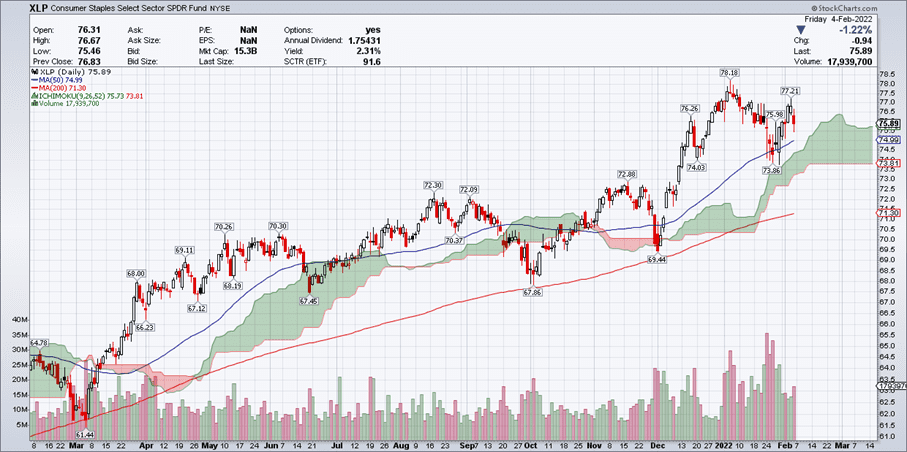Click the 73.81 red price tag on the right axis
Screen dimensions: 907x452
[x=889, y=164]
